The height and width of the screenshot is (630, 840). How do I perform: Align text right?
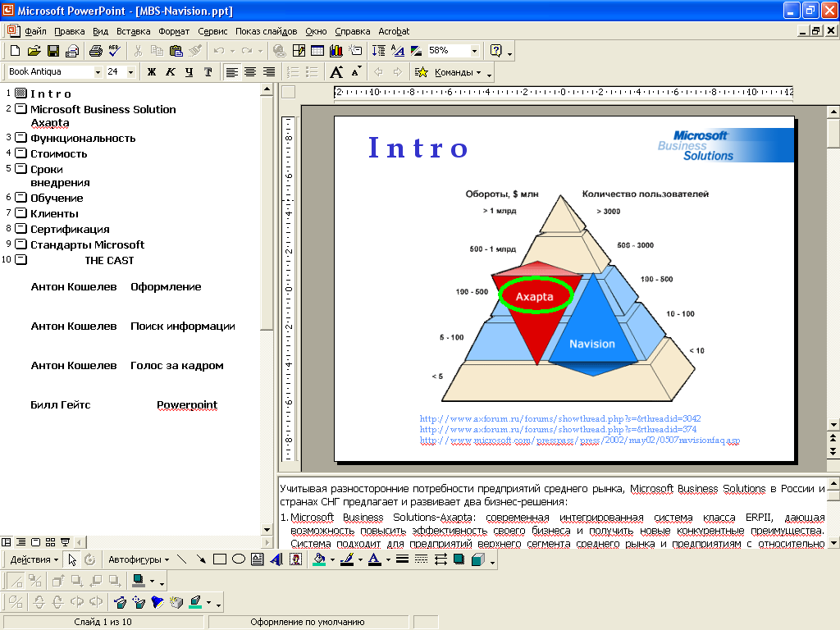(269, 72)
